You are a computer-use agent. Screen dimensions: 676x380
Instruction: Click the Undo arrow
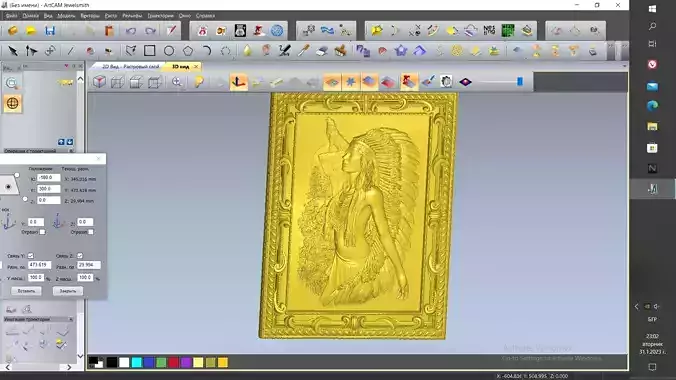tap(131, 31)
